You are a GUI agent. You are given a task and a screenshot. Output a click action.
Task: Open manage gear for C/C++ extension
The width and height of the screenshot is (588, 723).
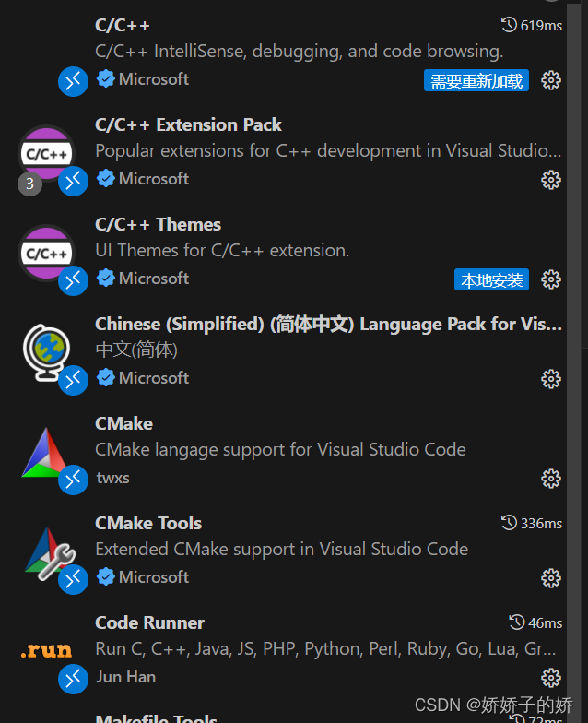pos(551,80)
